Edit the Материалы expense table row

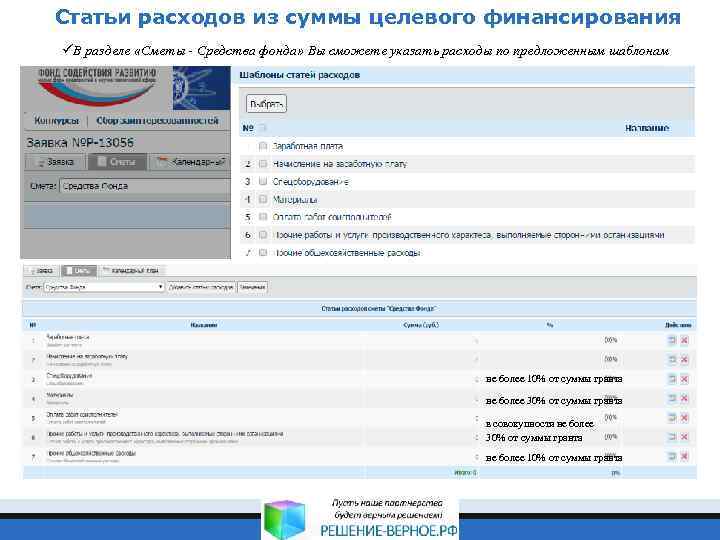click(x=672, y=398)
